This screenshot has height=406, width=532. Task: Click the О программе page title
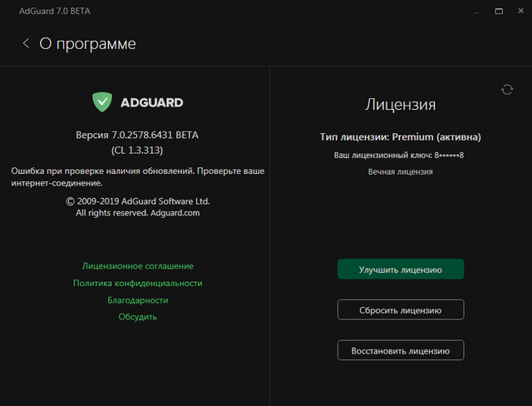coord(87,43)
